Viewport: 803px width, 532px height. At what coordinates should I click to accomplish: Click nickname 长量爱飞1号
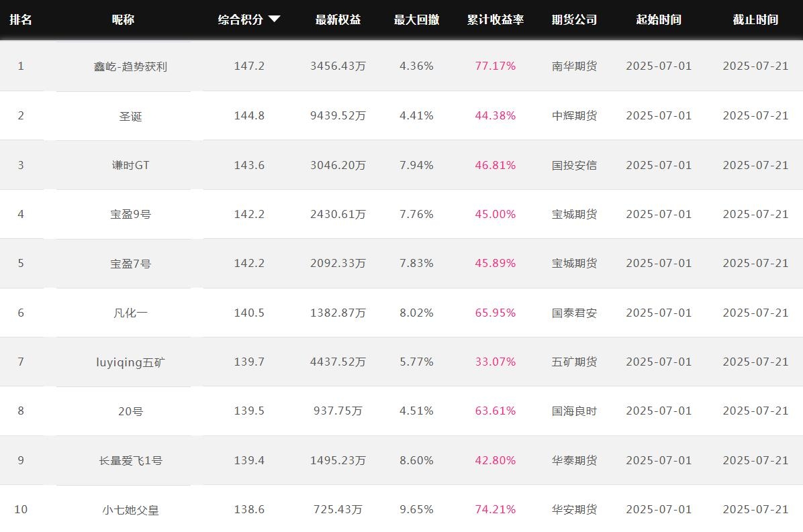(x=130, y=460)
